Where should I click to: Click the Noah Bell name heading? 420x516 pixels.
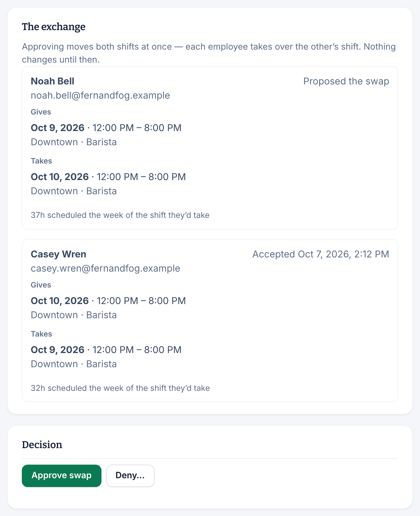pos(52,81)
